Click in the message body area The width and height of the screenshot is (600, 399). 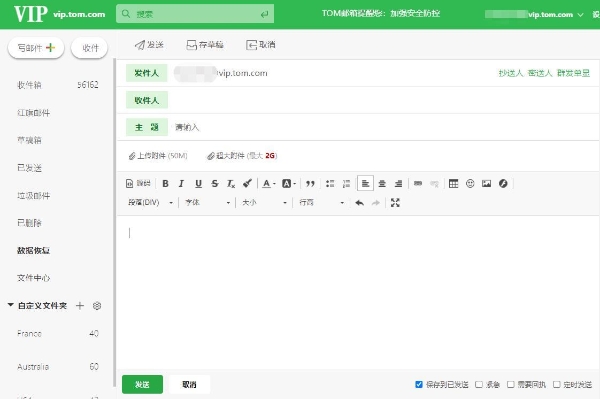click(358, 293)
